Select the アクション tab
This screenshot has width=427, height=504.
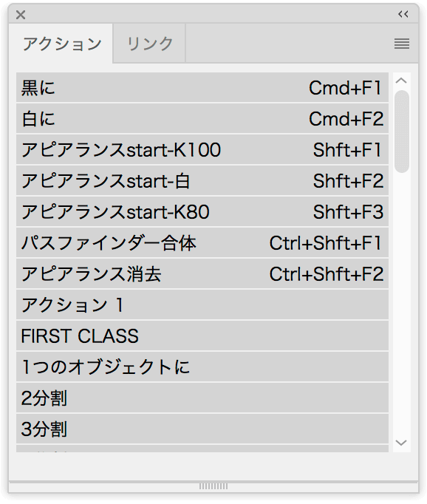(x=61, y=44)
